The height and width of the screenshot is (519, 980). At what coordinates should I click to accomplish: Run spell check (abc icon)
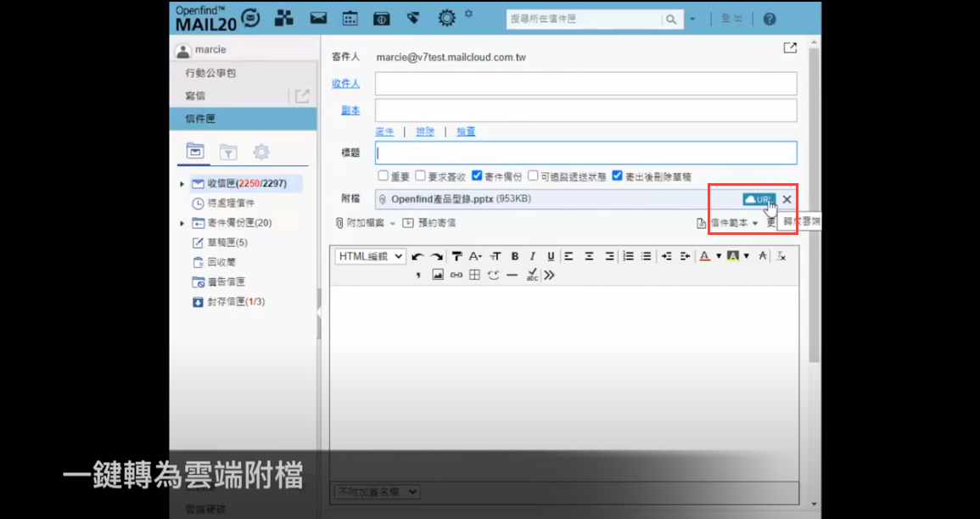(x=532, y=275)
